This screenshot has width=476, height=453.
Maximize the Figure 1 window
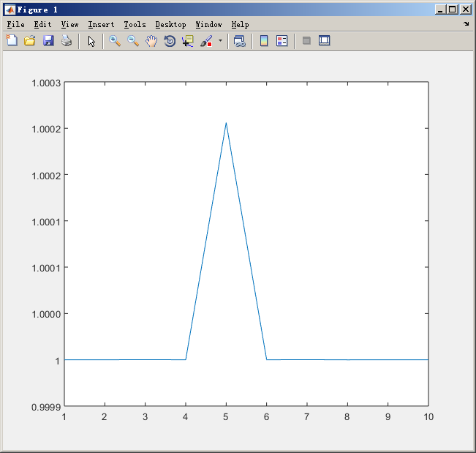(x=453, y=10)
